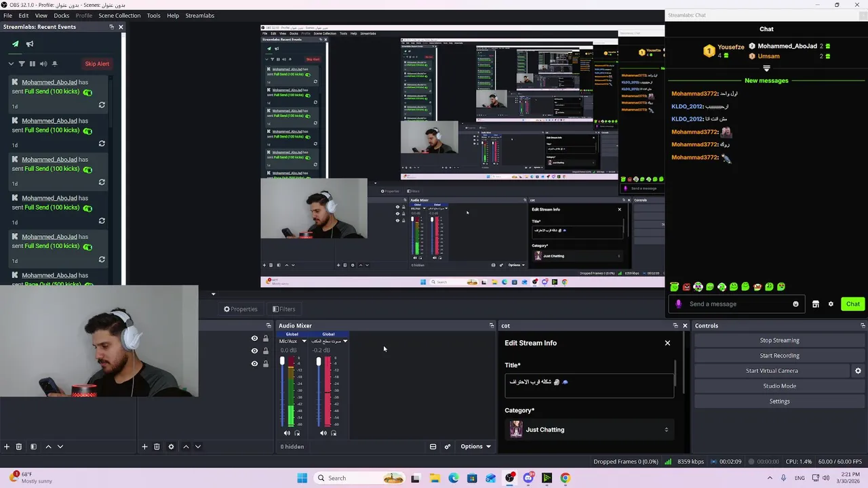Move the selected source down
This screenshot has width=868, height=488.
click(x=198, y=447)
